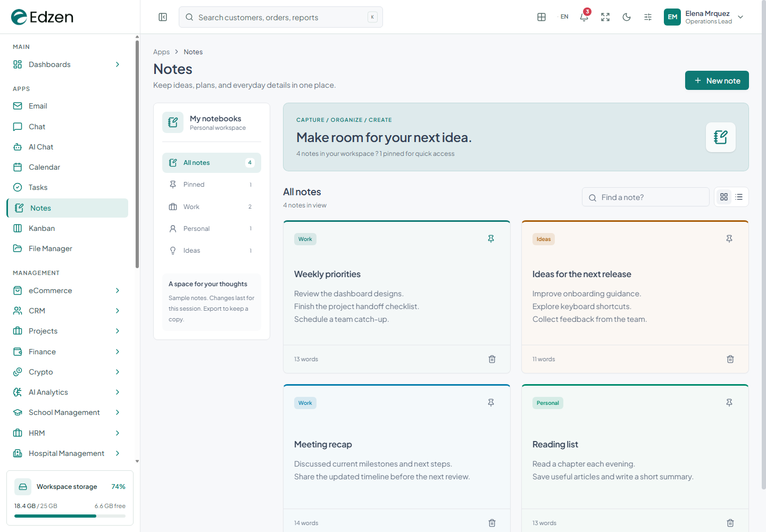
Task: Expand the CRM submenu
Action: (x=67, y=311)
